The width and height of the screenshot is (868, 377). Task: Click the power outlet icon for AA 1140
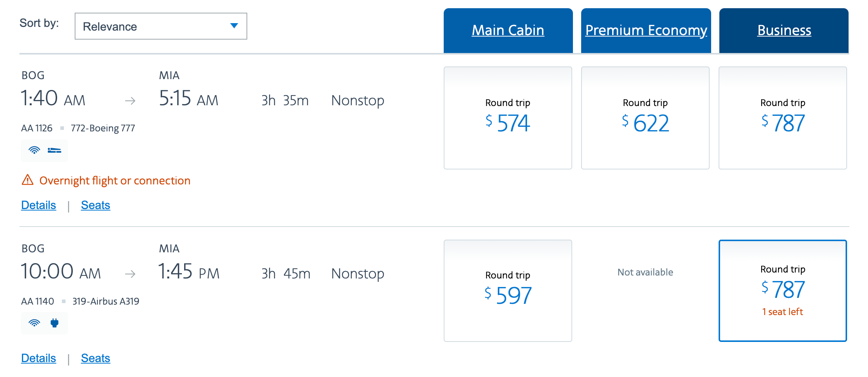(55, 323)
